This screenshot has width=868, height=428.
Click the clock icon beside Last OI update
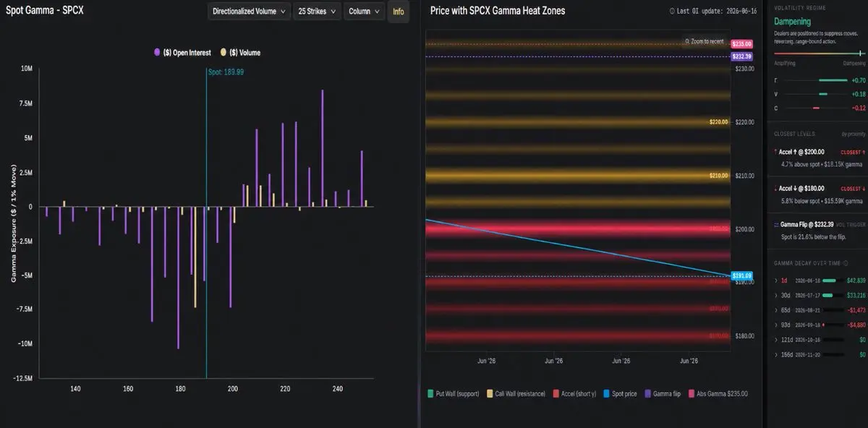673,11
